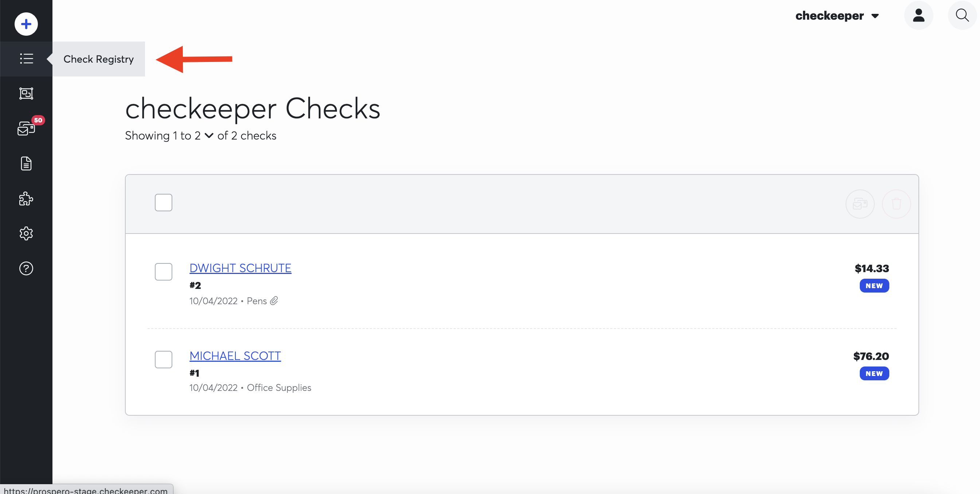Click the paperclip attachment on the Pens check
Viewport: 980px width, 494px height.
click(x=274, y=301)
